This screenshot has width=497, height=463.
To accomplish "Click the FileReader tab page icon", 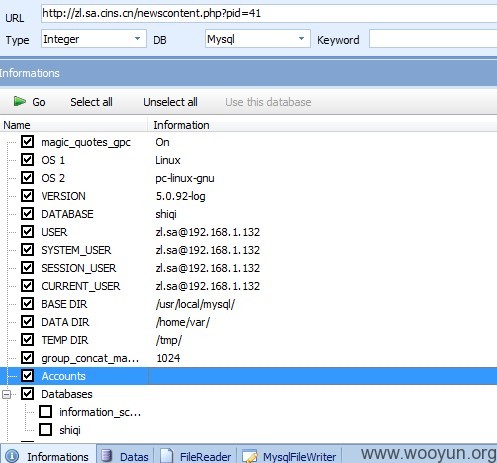I will [167, 456].
